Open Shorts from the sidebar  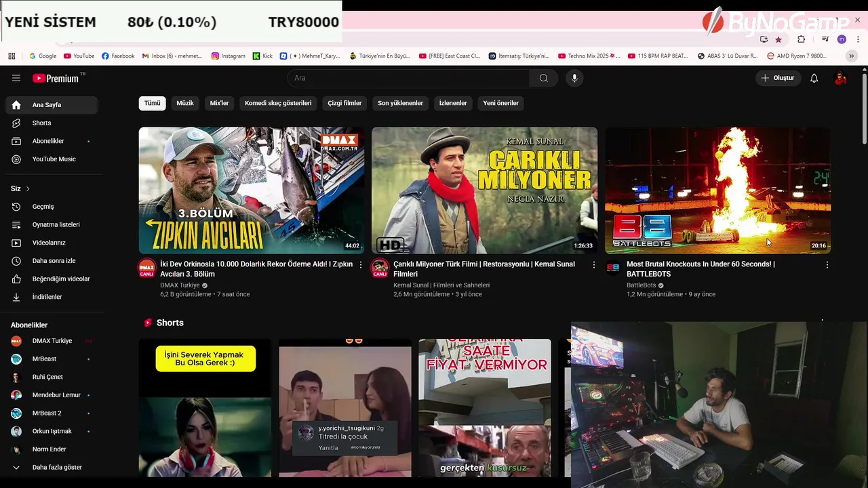coord(52,123)
